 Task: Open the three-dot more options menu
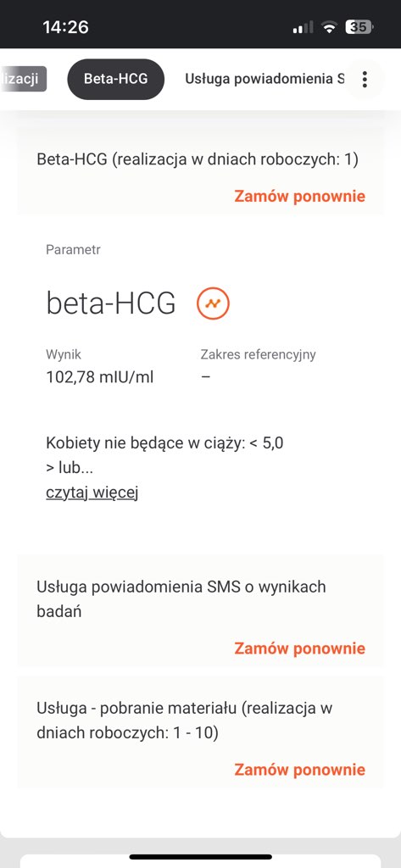pos(365,79)
